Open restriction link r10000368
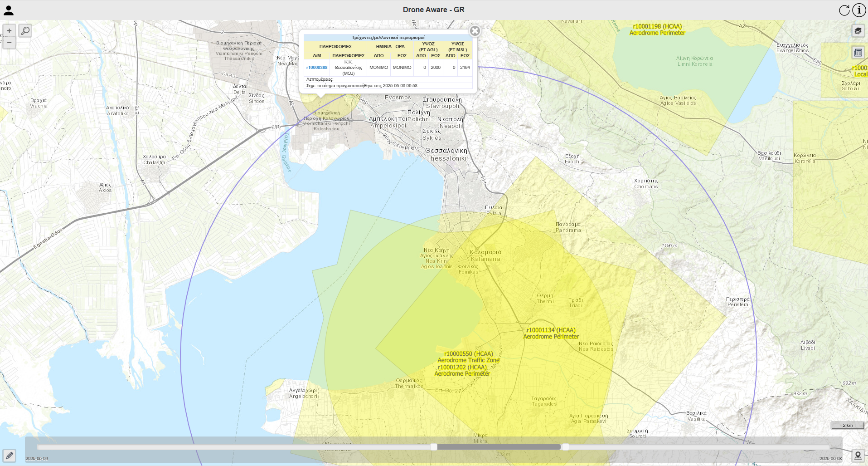The width and height of the screenshot is (868, 466). point(317,68)
